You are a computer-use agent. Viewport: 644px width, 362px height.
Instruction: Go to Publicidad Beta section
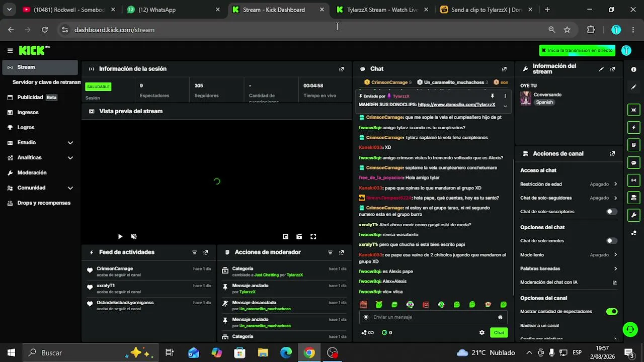coord(40,98)
